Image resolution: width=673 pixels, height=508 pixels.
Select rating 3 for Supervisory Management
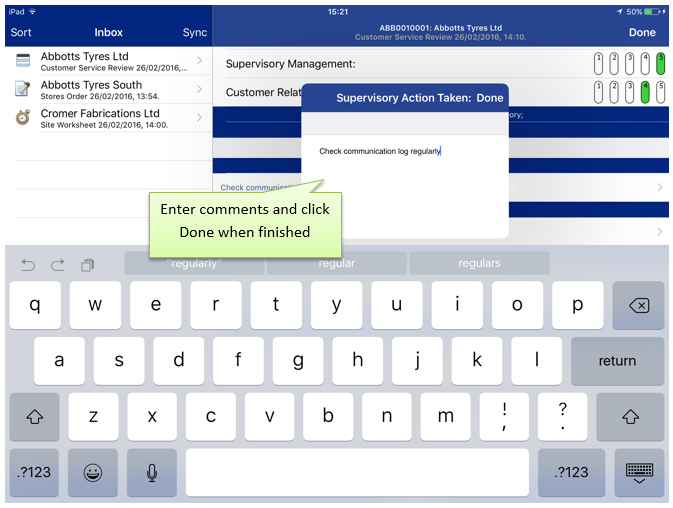click(x=630, y=64)
